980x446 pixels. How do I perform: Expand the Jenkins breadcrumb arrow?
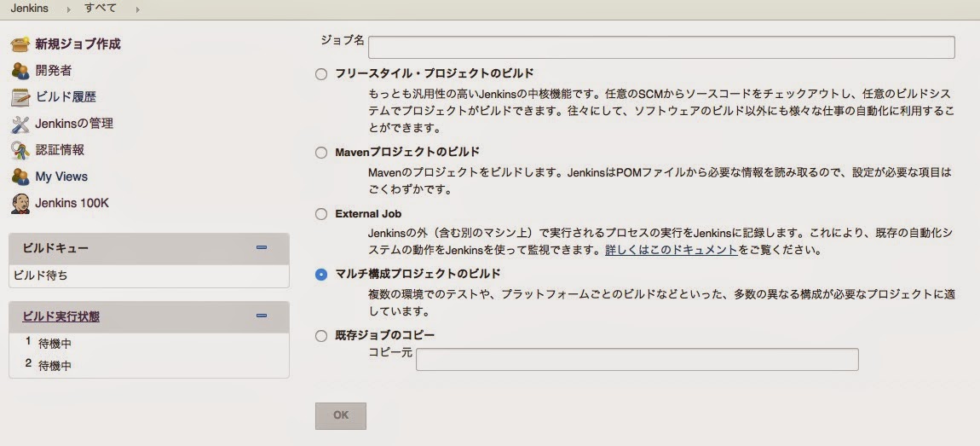point(68,9)
